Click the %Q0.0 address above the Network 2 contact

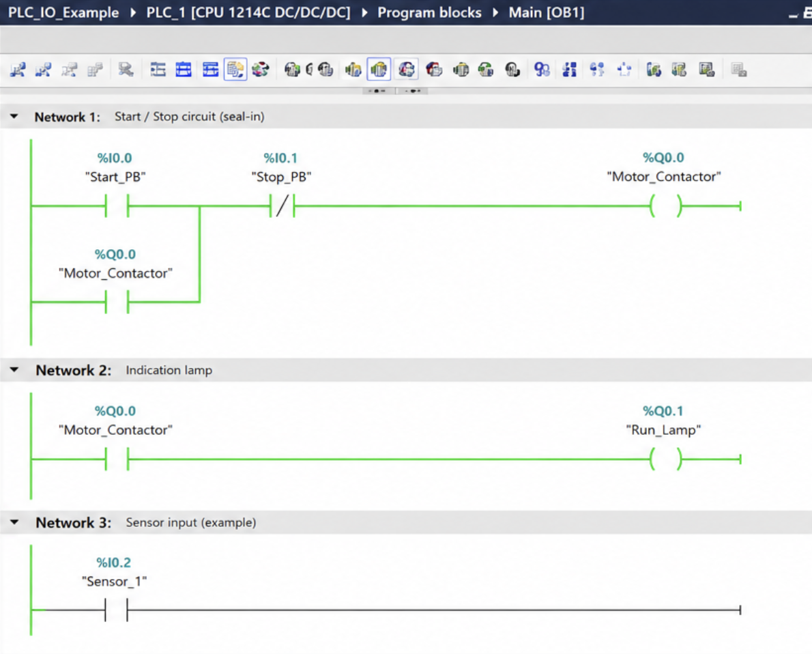tap(115, 411)
